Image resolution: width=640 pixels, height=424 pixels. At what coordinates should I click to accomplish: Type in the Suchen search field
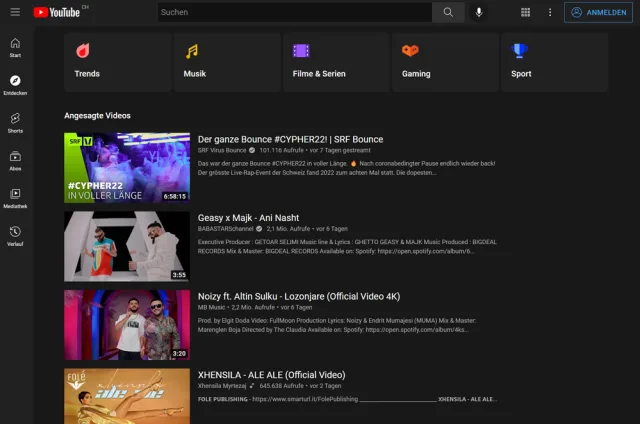tap(295, 12)
